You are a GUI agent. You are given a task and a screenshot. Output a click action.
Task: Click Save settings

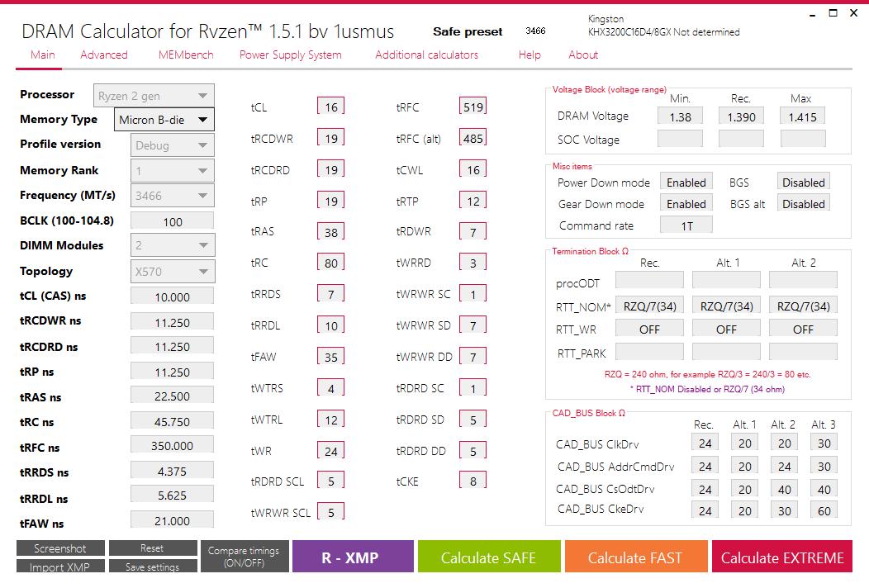(152, 567)
